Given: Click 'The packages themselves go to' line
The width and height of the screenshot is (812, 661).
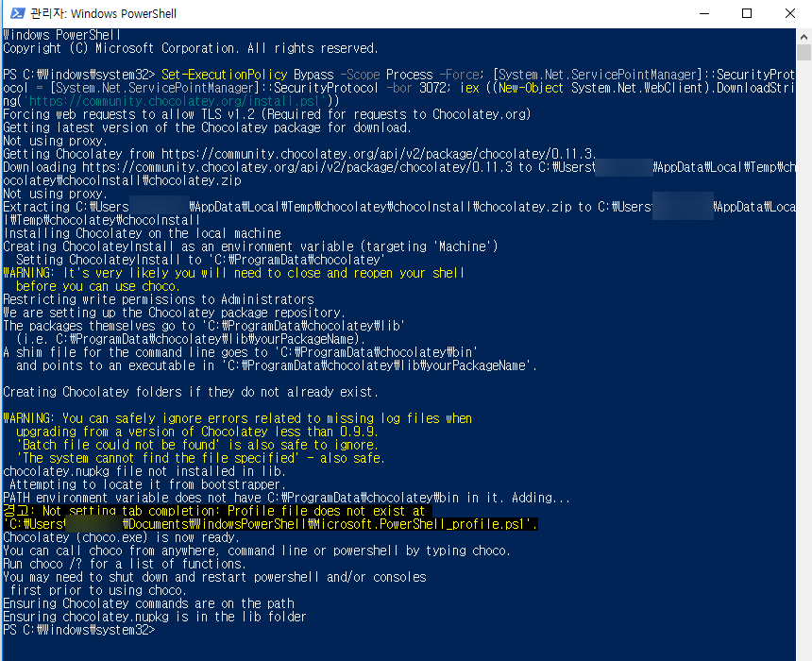Looking at the screenshot, I should [x=204, y=326].
